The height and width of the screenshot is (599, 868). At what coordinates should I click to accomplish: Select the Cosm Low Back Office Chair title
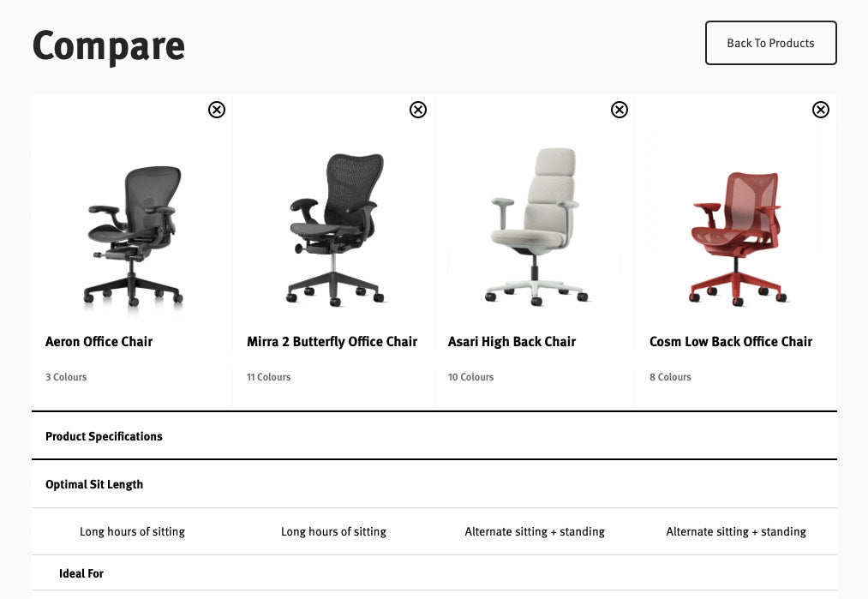tap(731, 341)
